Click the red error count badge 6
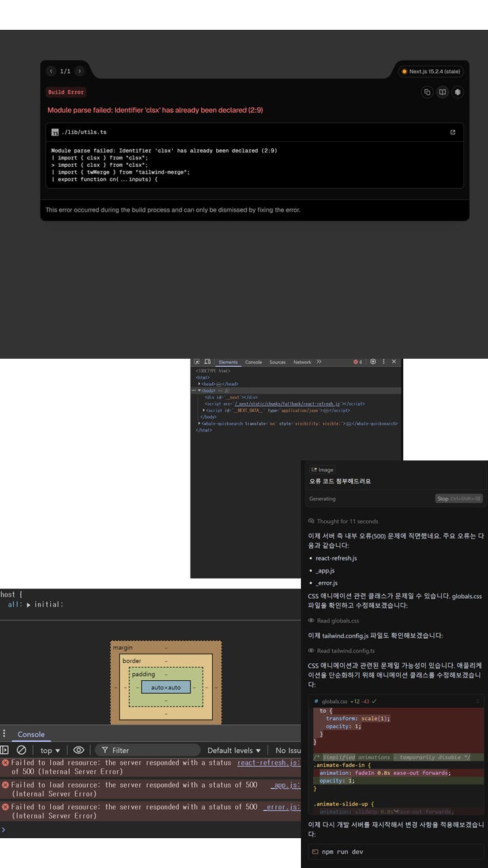488x868 pixels. click(x=359, y=362)
